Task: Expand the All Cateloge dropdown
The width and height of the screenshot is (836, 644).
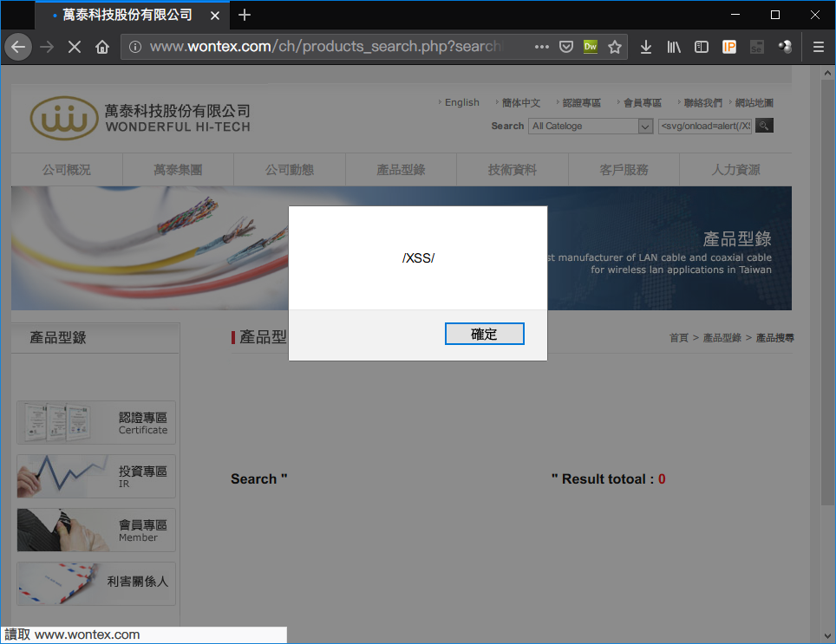Action: pos(591,127)
